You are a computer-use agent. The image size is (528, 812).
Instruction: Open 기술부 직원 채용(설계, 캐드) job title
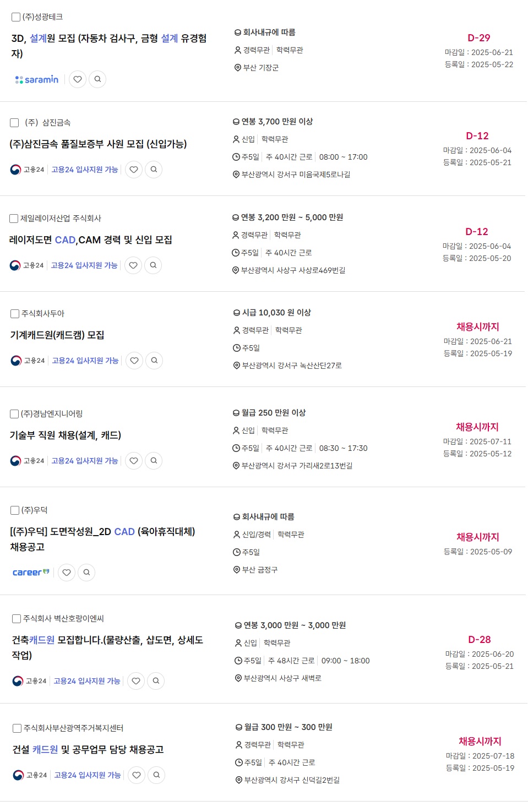click(66, 435)
